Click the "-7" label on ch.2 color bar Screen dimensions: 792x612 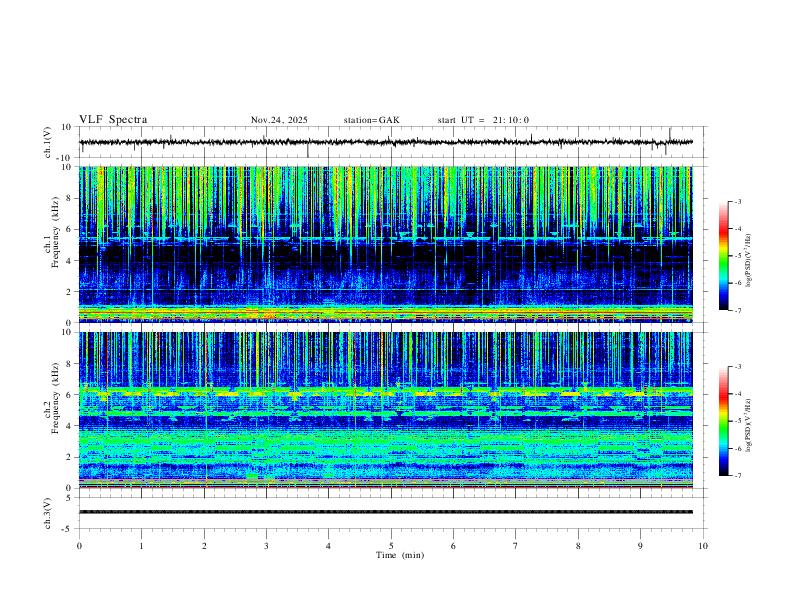[x=738, y=475]
